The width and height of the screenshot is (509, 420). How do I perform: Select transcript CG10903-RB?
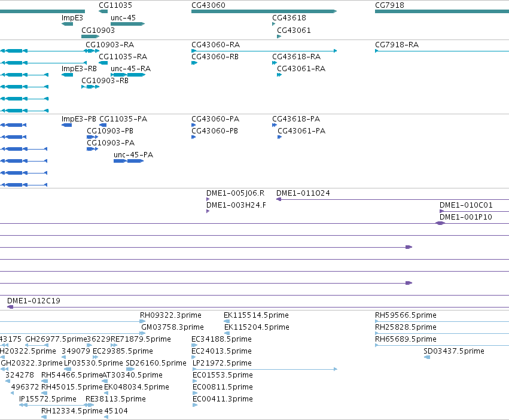tap(105, 81)
